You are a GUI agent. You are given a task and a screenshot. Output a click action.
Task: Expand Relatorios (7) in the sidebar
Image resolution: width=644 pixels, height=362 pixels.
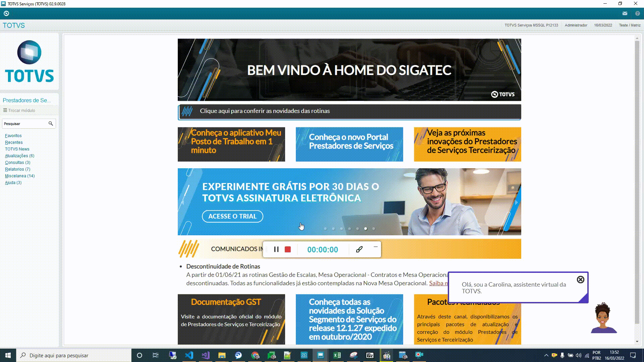pos(17,169)
